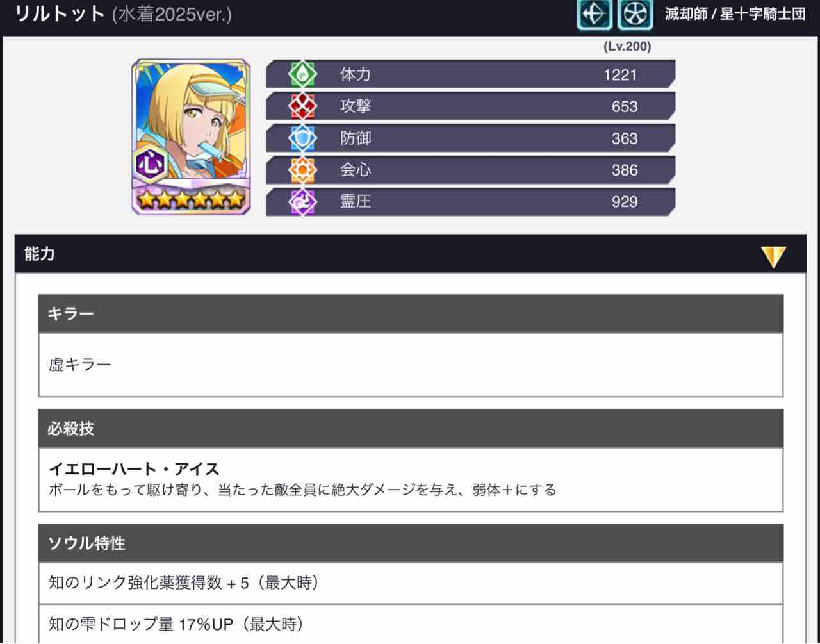Collapse the 能力 section with the yellow triangle

point(773,256)
